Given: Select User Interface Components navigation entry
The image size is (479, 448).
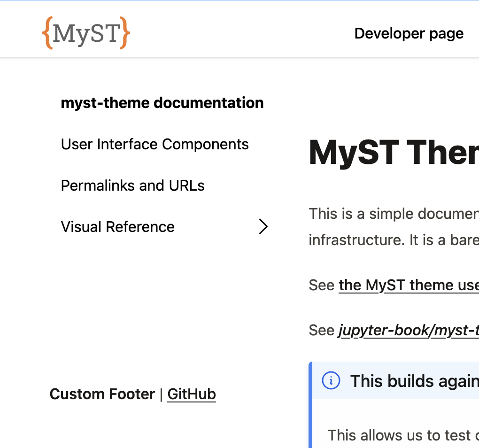Looking at the screenshot, I should point(155,144).
